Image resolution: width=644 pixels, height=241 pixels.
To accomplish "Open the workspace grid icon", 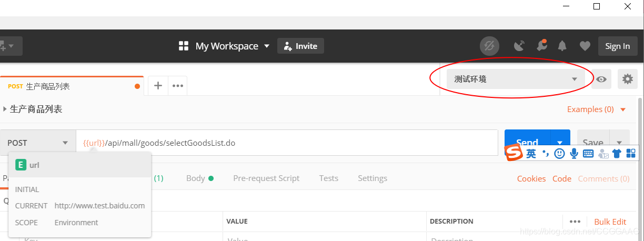I will (184, 46).
